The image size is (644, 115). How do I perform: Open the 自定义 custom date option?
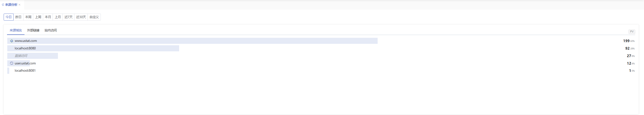pos(94,17)
